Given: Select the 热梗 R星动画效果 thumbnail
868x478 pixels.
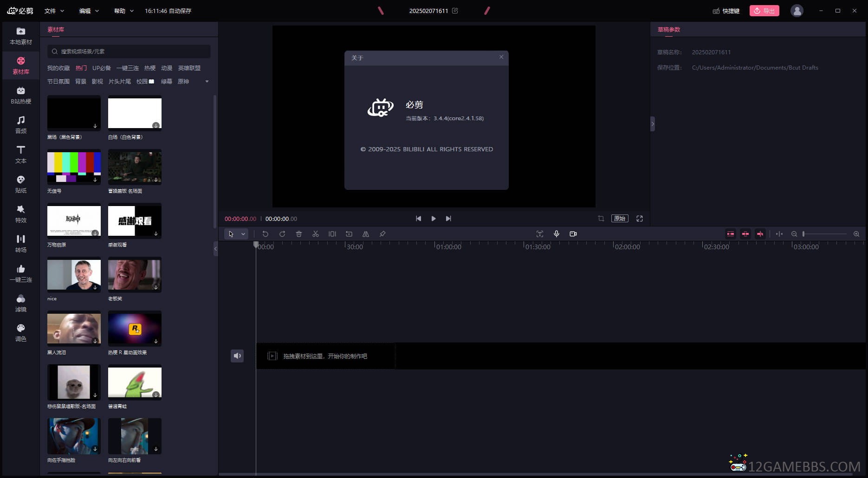Looking at the screenshot, I should [135, 329].
